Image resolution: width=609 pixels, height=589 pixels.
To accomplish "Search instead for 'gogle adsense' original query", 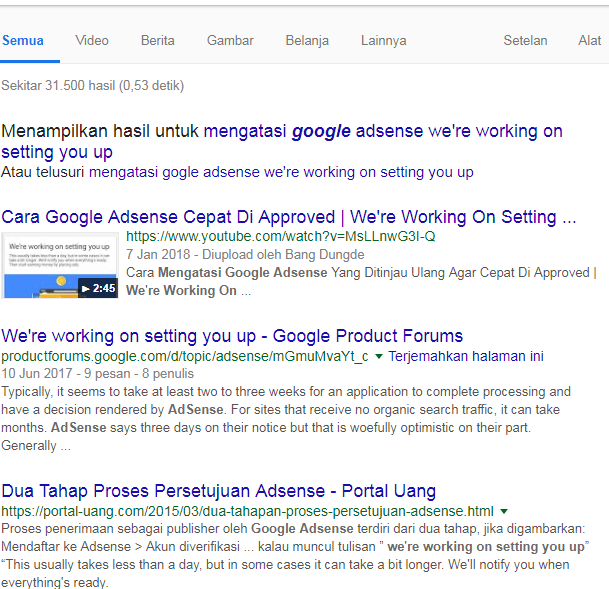I will [281, 172].
